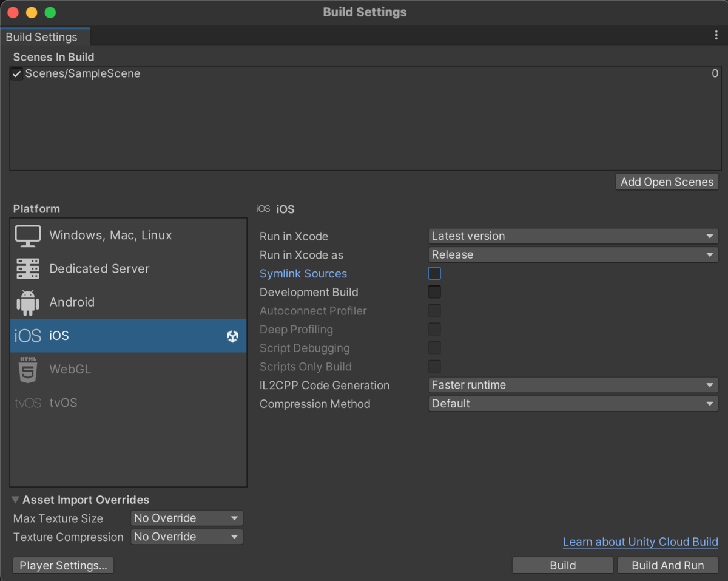Viewport: 728px width, 581px height.
Task: Open the Max Texture Size dropdown
Action: (x=187, y=518)
